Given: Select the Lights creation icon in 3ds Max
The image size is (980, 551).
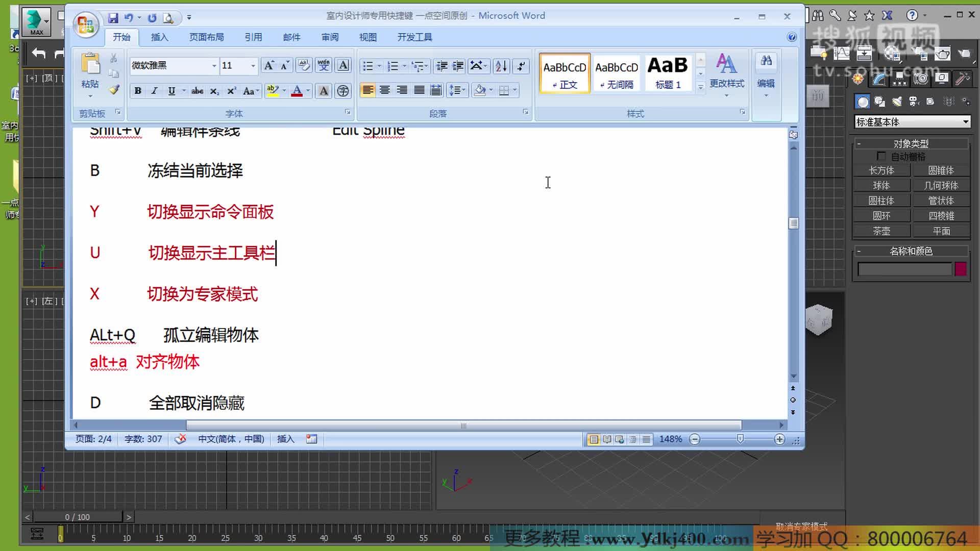Looking at the screenshot, I should [x=896, y=102].
